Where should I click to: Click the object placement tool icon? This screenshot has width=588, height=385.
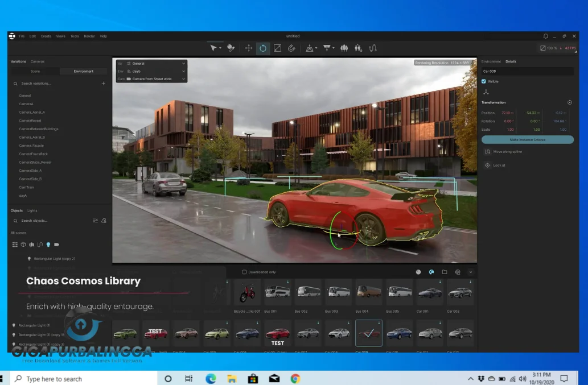pyautogui.click(x=310, y=48)
